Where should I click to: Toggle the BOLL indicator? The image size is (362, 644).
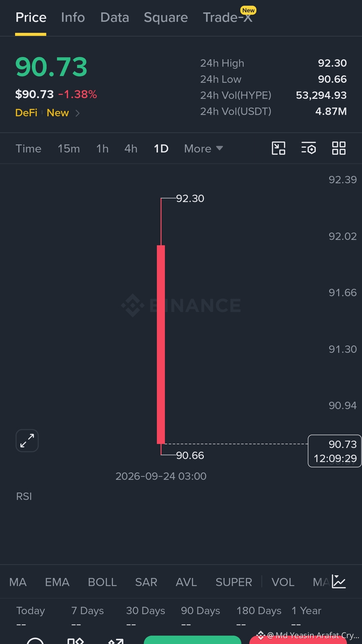pyautogui.click(x=102, y=582)
